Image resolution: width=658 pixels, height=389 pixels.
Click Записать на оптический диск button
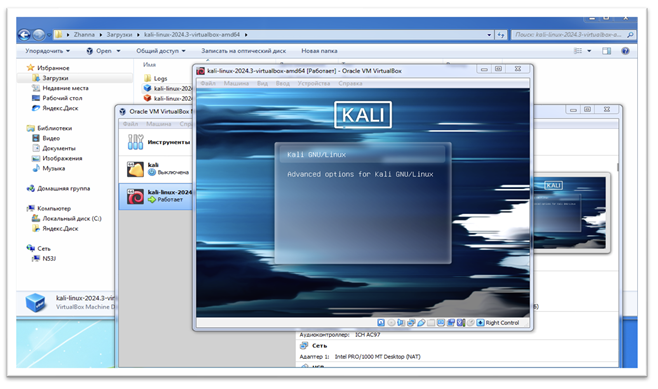pos(243,51)
